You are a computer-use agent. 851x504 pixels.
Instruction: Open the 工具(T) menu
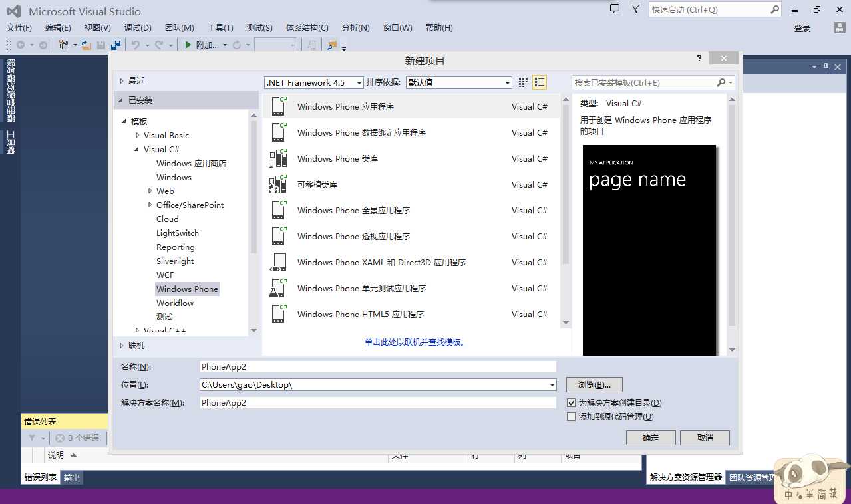pos(220,28)
